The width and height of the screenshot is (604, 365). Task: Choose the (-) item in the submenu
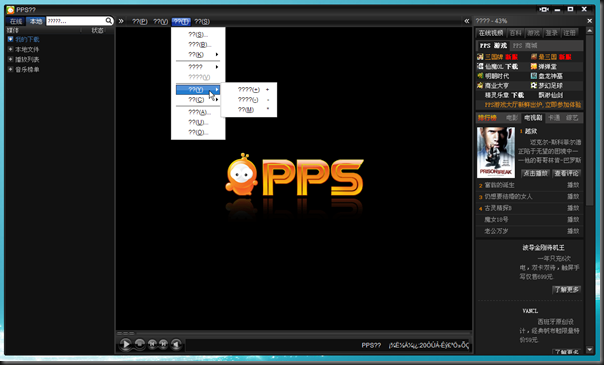pyautogui.click(x=249, y=100)
